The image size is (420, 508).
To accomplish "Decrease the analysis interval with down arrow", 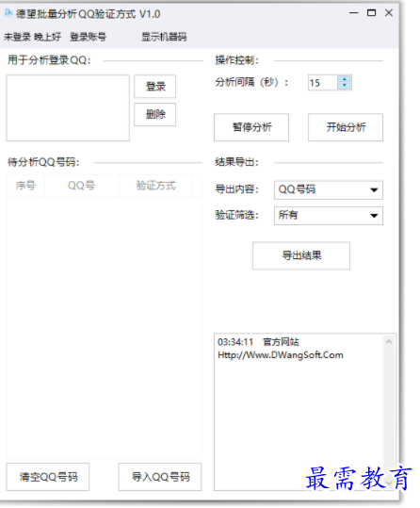I will (x=345, y=86).
